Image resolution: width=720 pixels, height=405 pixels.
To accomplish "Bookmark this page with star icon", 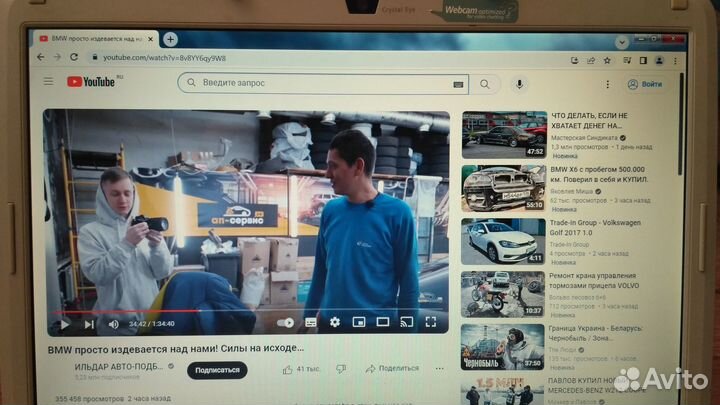I will coord(608,60).
